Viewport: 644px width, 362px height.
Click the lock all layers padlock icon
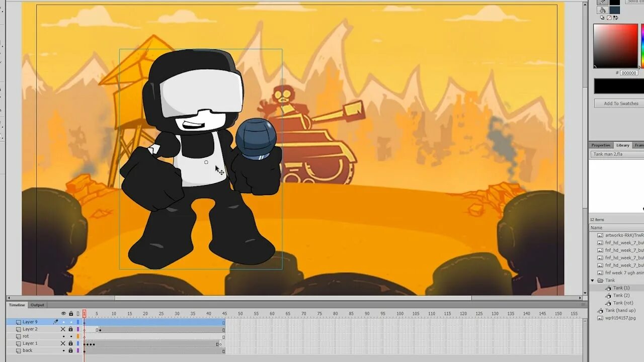tap(71, 314)
